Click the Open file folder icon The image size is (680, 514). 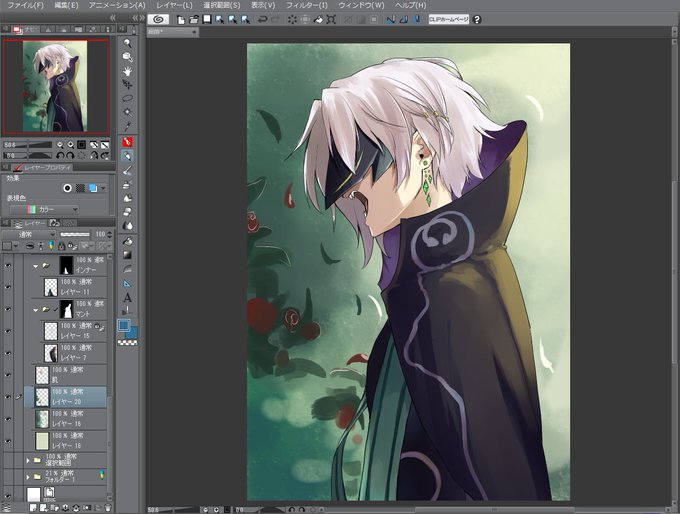tap(194, 20)
